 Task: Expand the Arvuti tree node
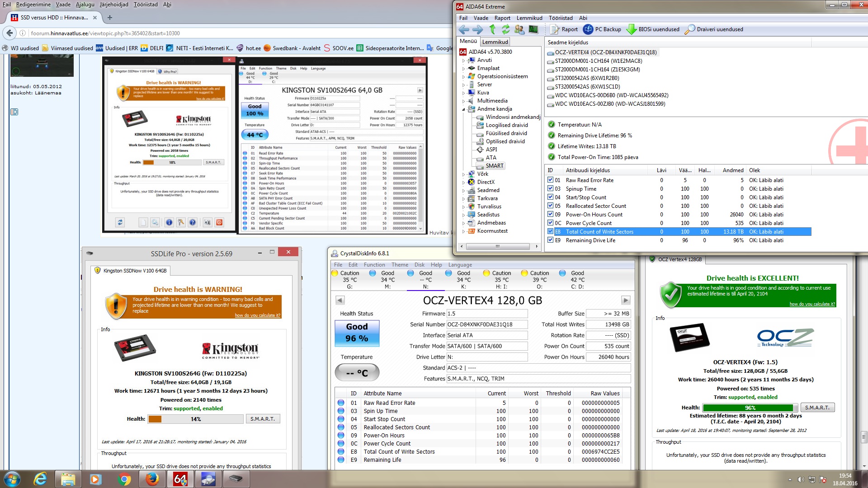click(x=463, y=60)
